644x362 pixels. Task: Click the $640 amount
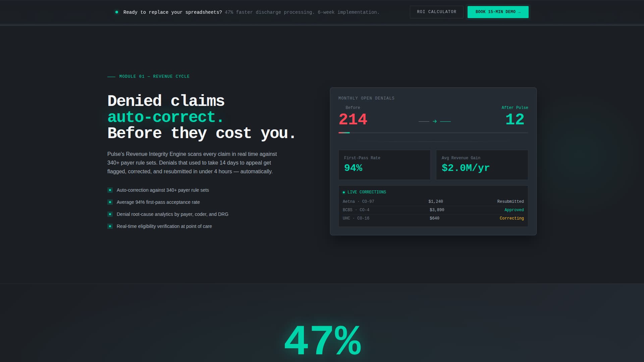click(434, 218)
